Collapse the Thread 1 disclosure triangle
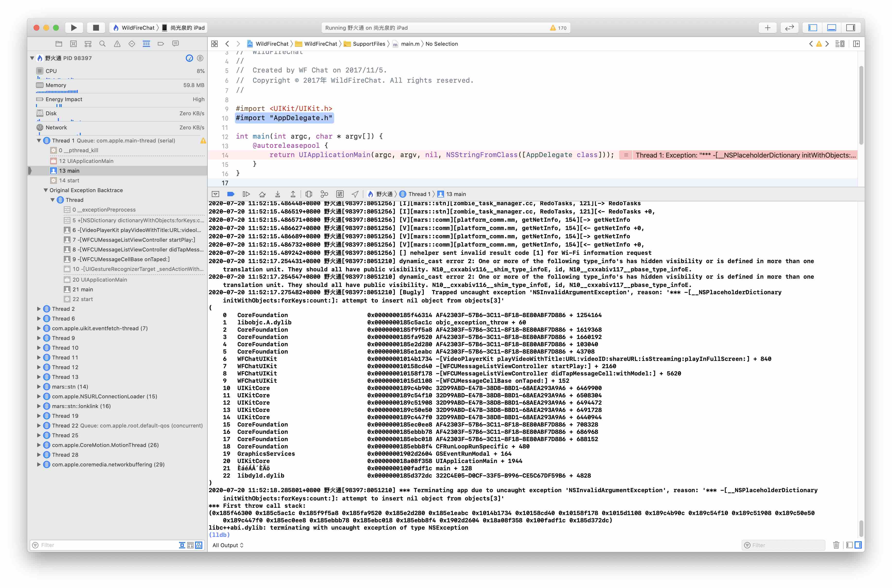The width and height of the screenshot is (892, 588). pyautogui.click(x=39, y=141)
